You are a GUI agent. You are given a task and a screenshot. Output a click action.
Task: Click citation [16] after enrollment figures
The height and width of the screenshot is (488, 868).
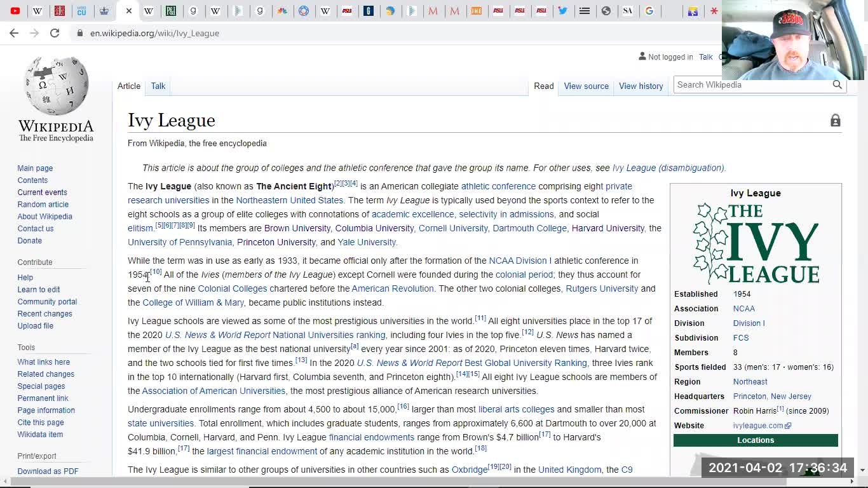point(403,406)
